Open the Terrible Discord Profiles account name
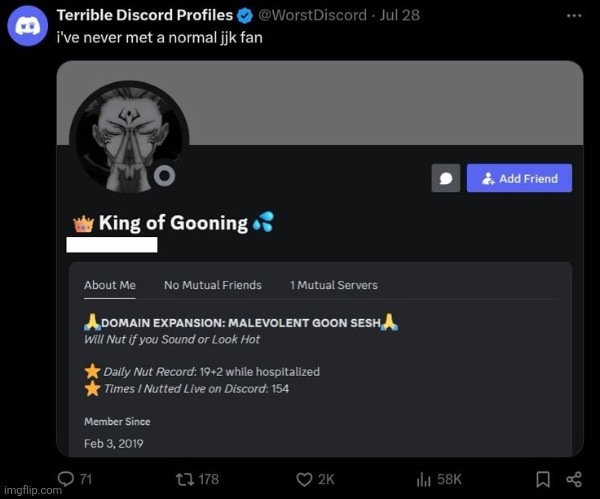The width and height of the screenshot is (600, 499). click(x=145, y=16)
